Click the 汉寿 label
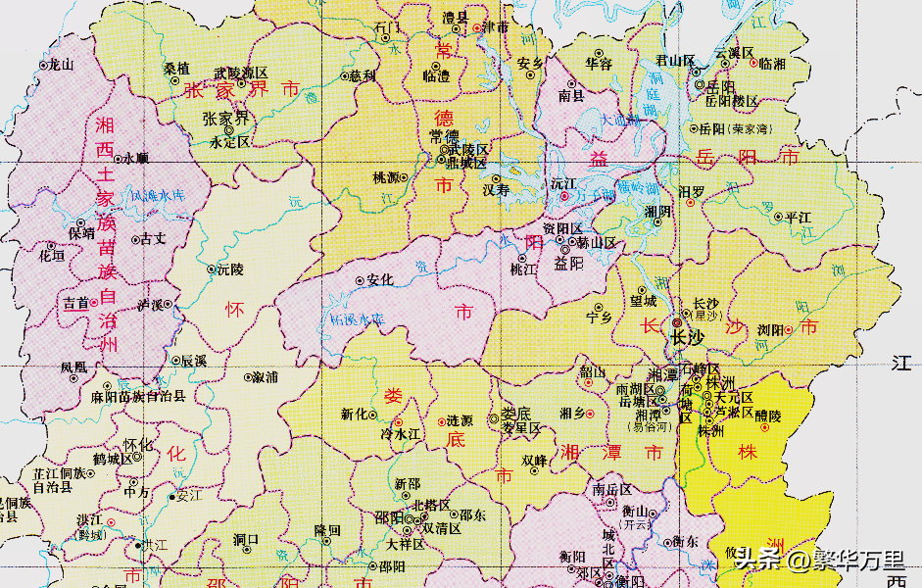The width and height of the screenshot is (922, 588). [496, 190]
